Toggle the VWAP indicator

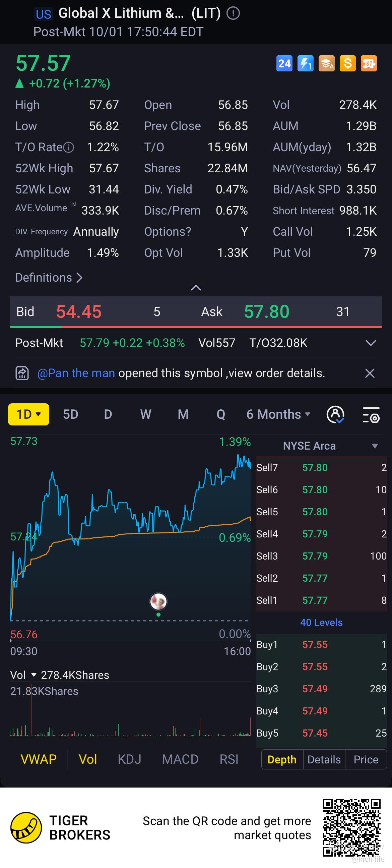tap(39, 759)
